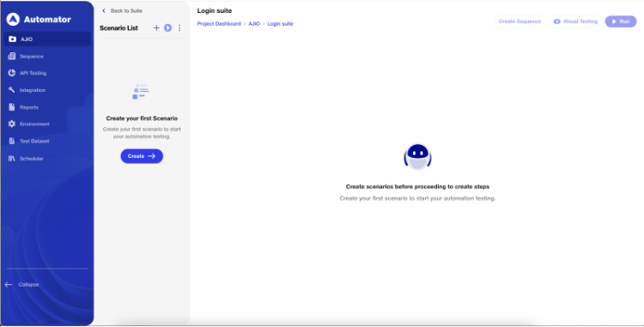Click the Environment gear icon
This screenshot has height=327, width=644.
coord(12,124)
